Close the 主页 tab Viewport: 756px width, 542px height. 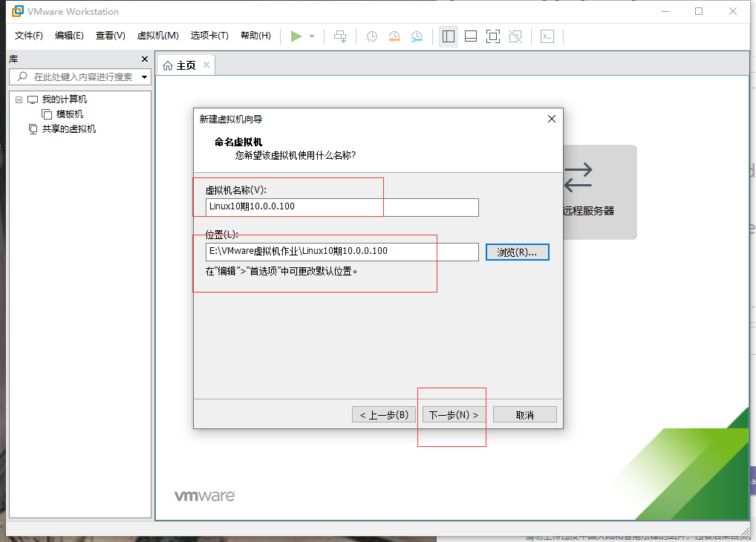pyautogui.click(x=206, y=65)
